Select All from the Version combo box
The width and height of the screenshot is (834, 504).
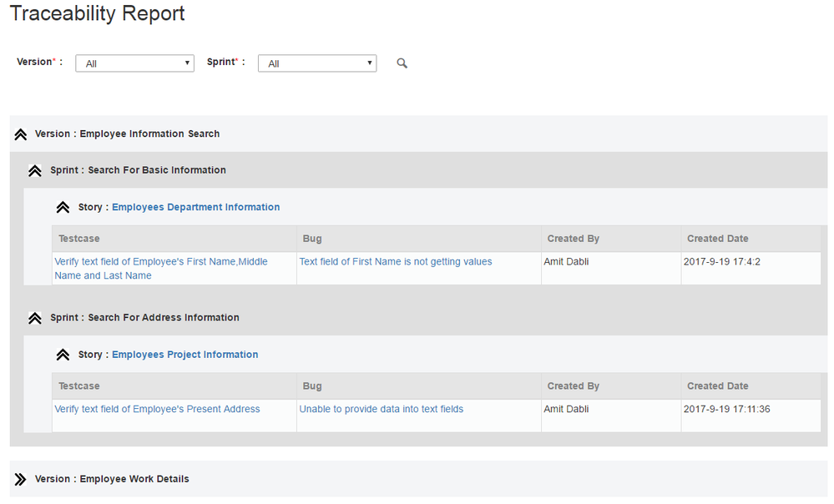[x=134, y=63]
